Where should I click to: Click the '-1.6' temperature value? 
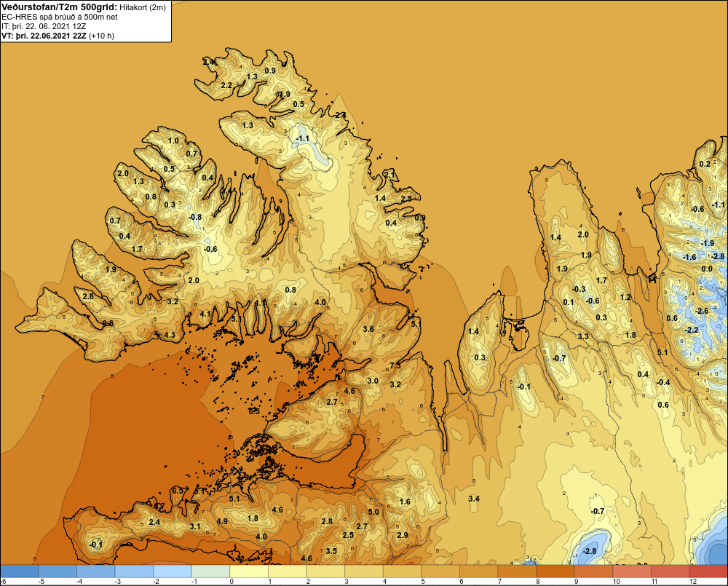[x=689, y=257]
